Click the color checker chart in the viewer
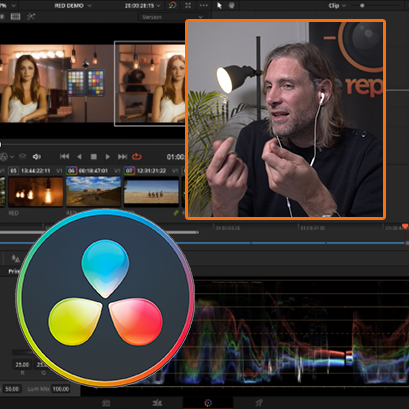The width and height of the screenshot is (409, 409). coord(86,82)
